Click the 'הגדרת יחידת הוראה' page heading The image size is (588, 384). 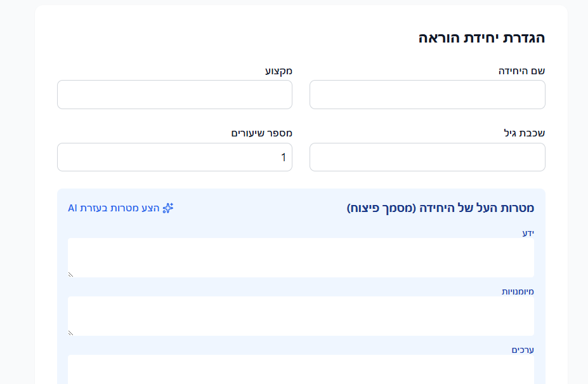(481, 37)
